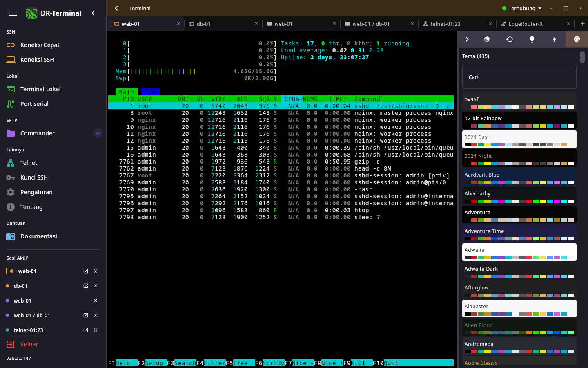Click the Cari theme search field
Screen dimensions: 588x368
point(519,77)
